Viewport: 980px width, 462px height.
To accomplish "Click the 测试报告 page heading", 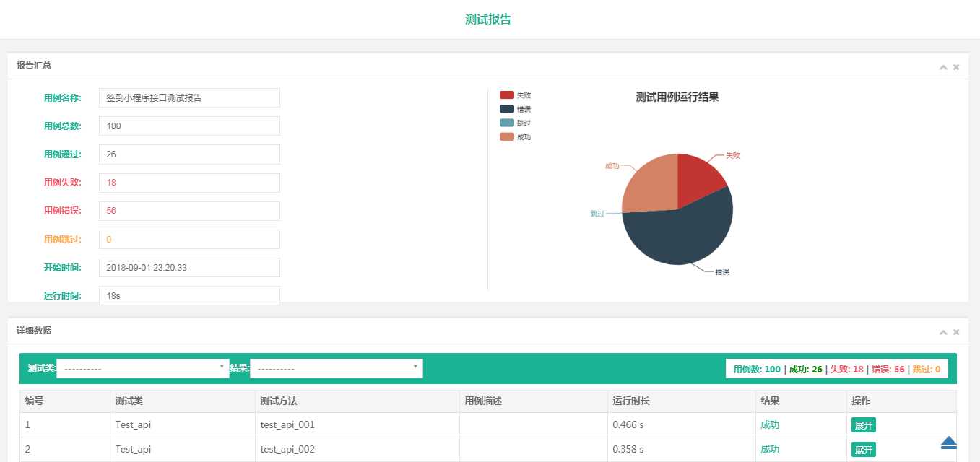I will 488,19.
